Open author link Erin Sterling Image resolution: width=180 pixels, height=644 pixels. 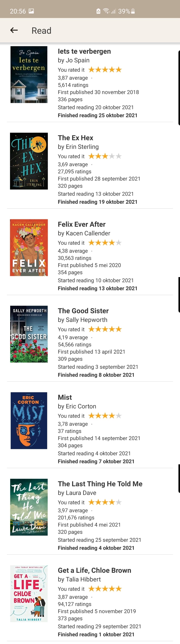click(82, 147)
